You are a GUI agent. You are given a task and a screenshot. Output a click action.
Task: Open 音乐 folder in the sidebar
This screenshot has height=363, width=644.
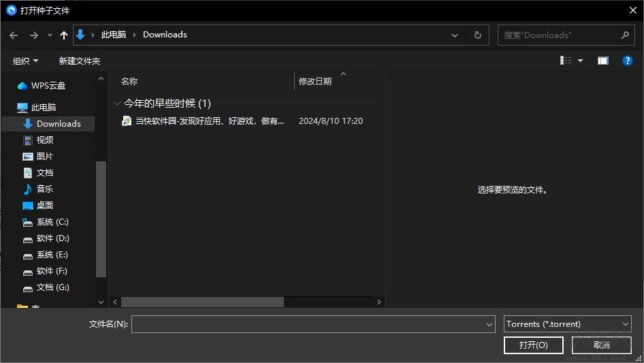point(44,189)
